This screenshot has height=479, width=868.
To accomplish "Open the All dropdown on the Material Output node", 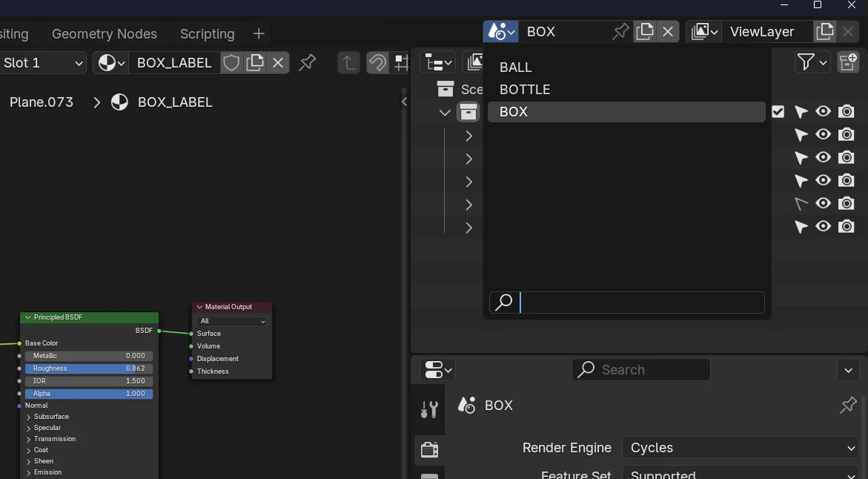I will point(231,320).
